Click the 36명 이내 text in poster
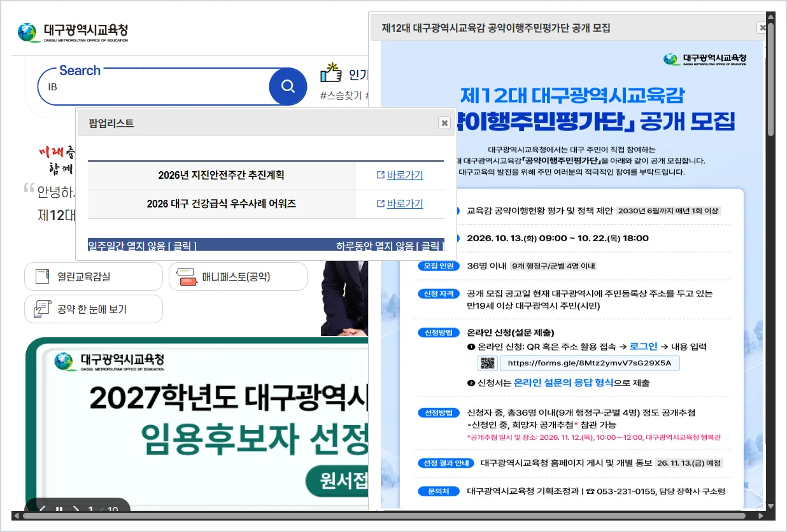This screenshot has width=787, height=532. click(x=486, y=265)
